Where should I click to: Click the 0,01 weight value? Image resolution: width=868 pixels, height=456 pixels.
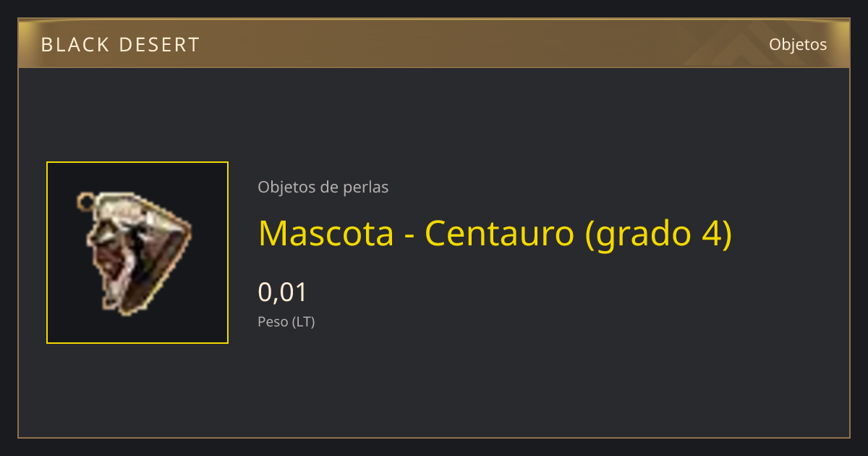coord(283,292)
